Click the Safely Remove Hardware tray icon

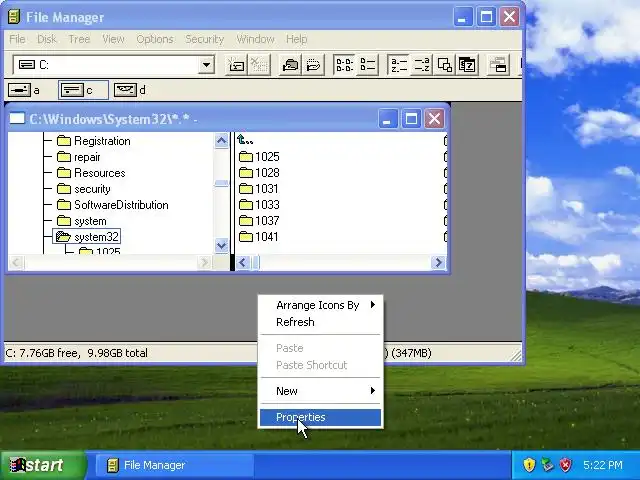(547, 464)
